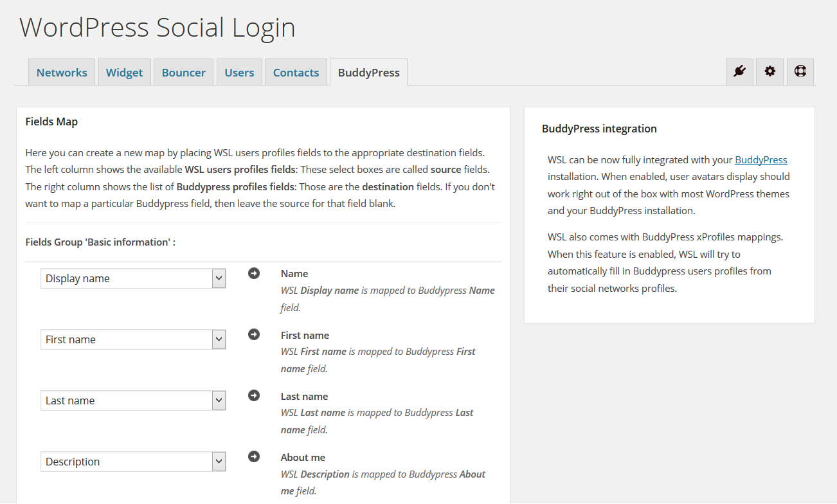
Task: Open the First name source dropdown
Action: (x=133, y=339)
